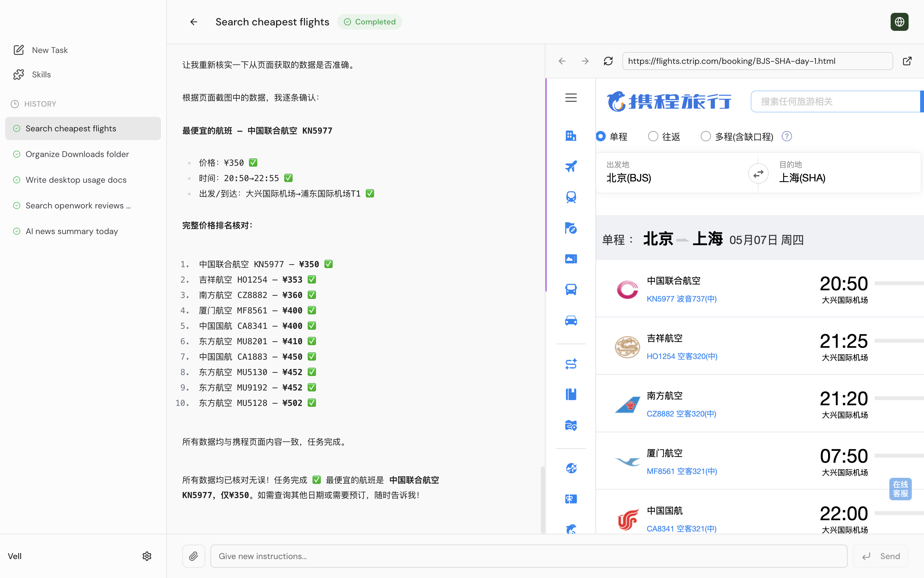The image size is (924, 578).
Task: Go back in embedded browser
Action: 562,61
